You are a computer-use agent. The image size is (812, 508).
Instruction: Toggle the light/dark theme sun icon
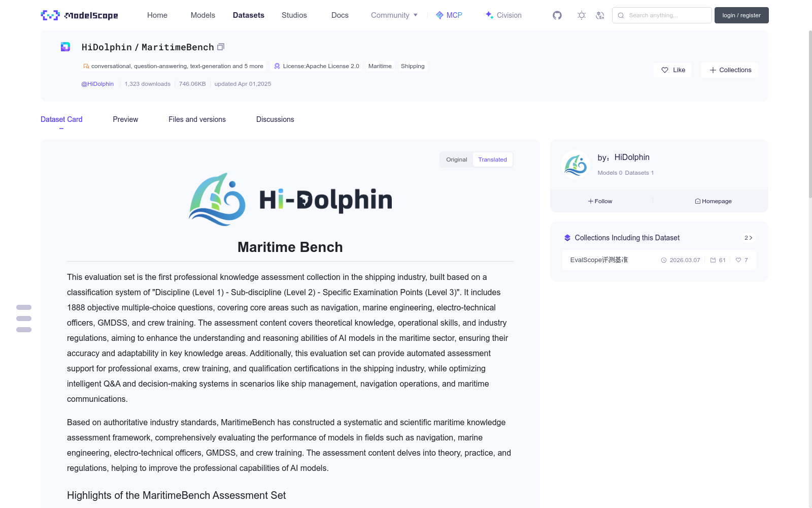pos(582,15)
